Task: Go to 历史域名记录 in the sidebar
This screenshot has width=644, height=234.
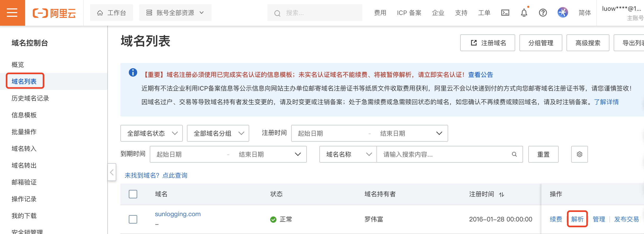Action: click(x=30, y=98)
